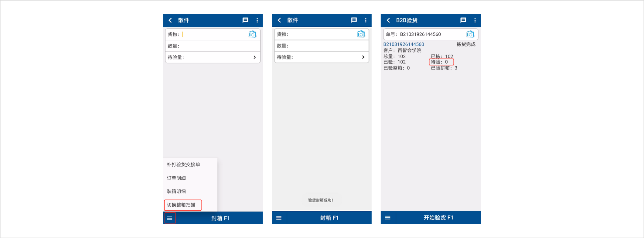Select 切换整箱扫描 from popup menu
This screenshot has height=238, width=644.
181,205
